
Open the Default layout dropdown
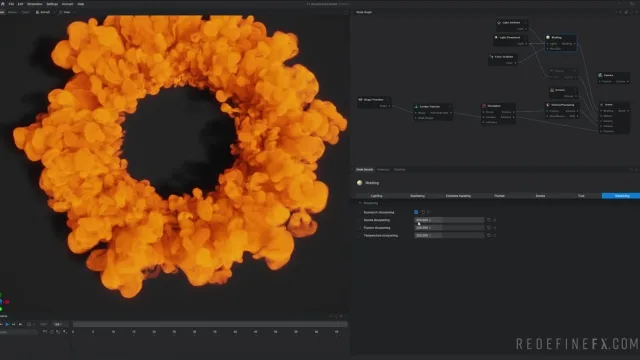44,12
